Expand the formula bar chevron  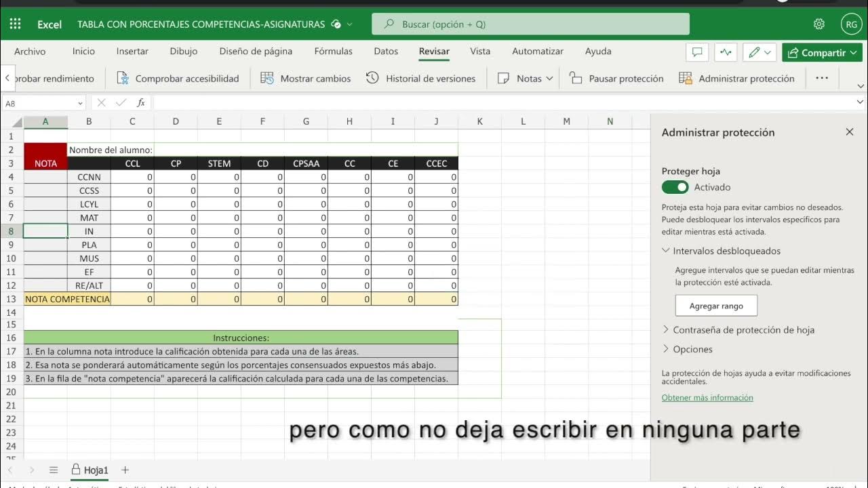pos(861,103)
